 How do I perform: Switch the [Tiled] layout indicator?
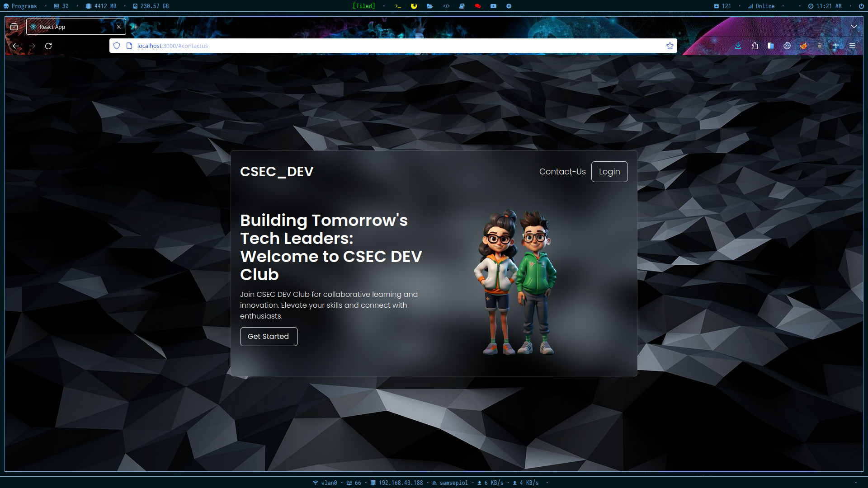click(364, 6)
